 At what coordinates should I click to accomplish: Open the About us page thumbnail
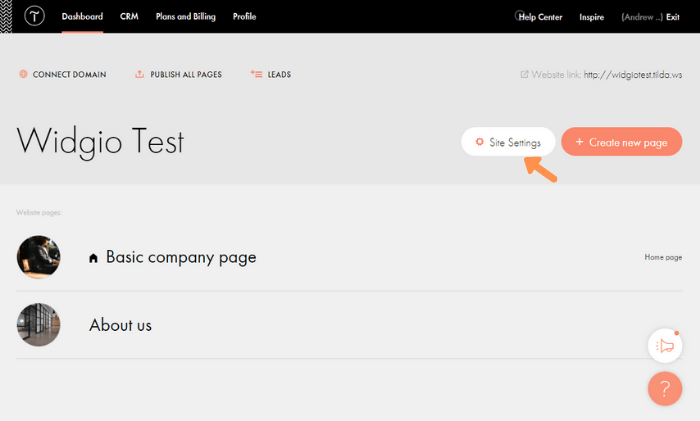click(x=38, y=325)
